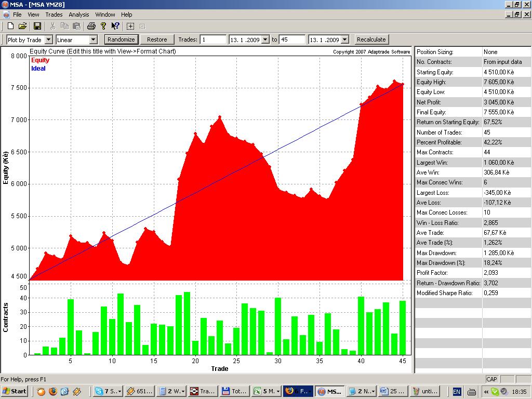Click the Excel taskbar button
The image size is (532, 399).
point(267,391)
